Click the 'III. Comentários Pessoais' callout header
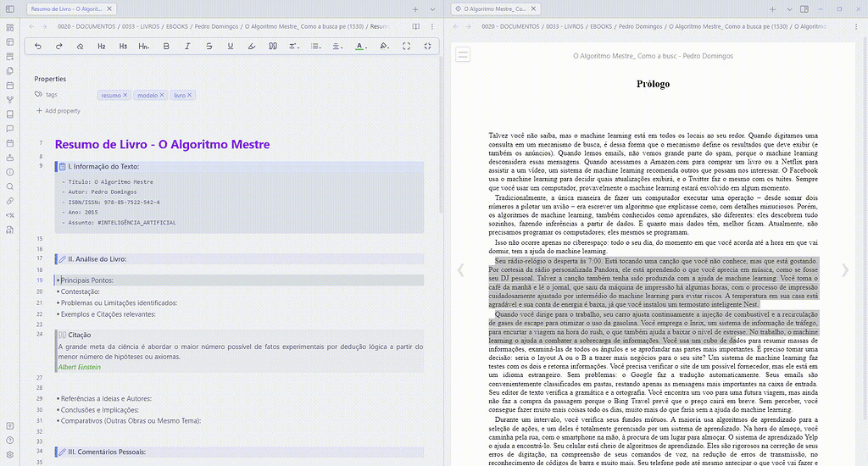The image size is (868, 466). click(x=240, y=452)
